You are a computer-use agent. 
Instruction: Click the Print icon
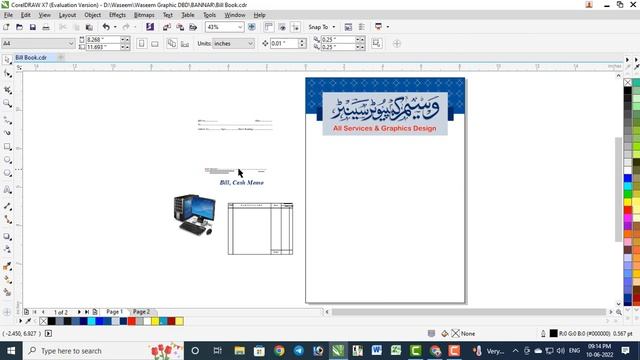pyautogui.click(x=46, y=27)
